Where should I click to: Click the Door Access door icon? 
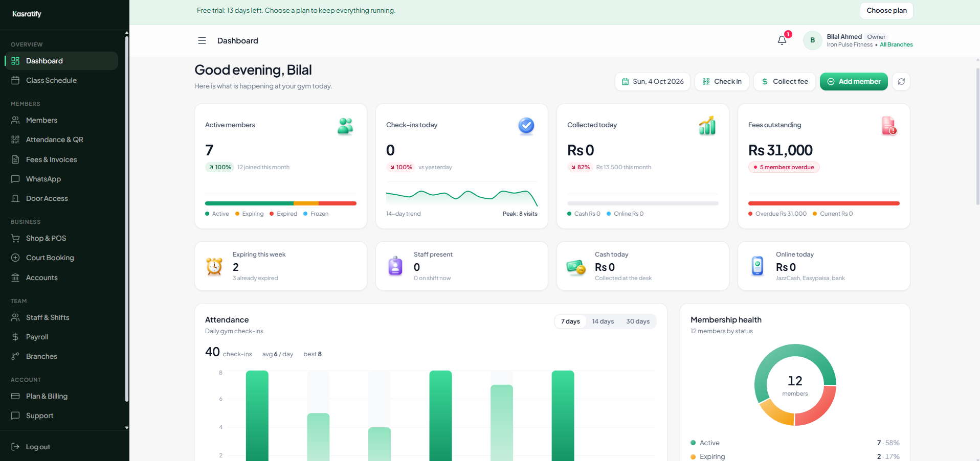(15, 198)
